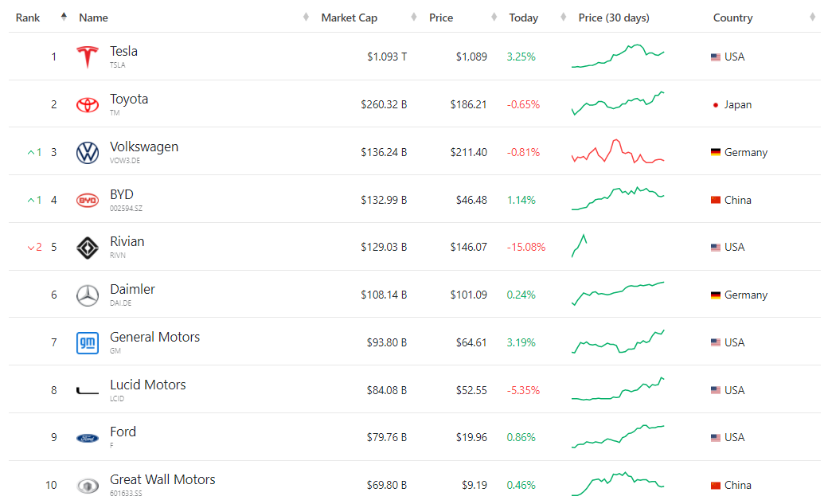Click the China flag in BYD row
This screenshot has height=504, width=824.
(x=715, y=200)
